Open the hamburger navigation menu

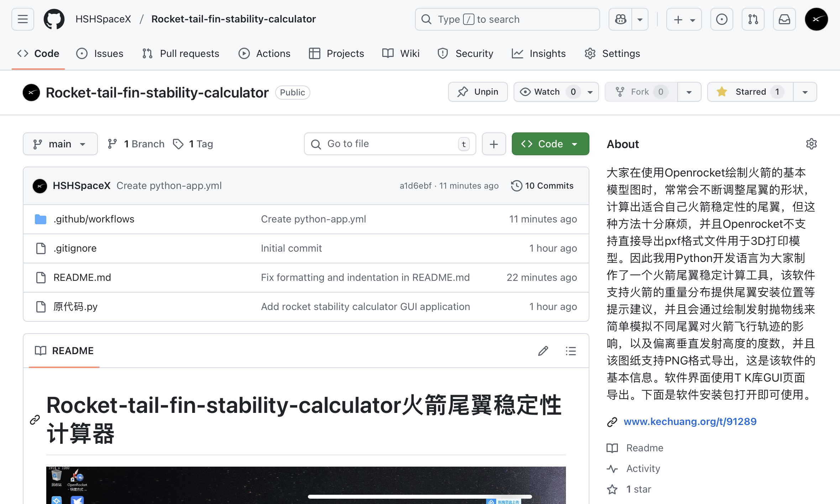[23, 19]
